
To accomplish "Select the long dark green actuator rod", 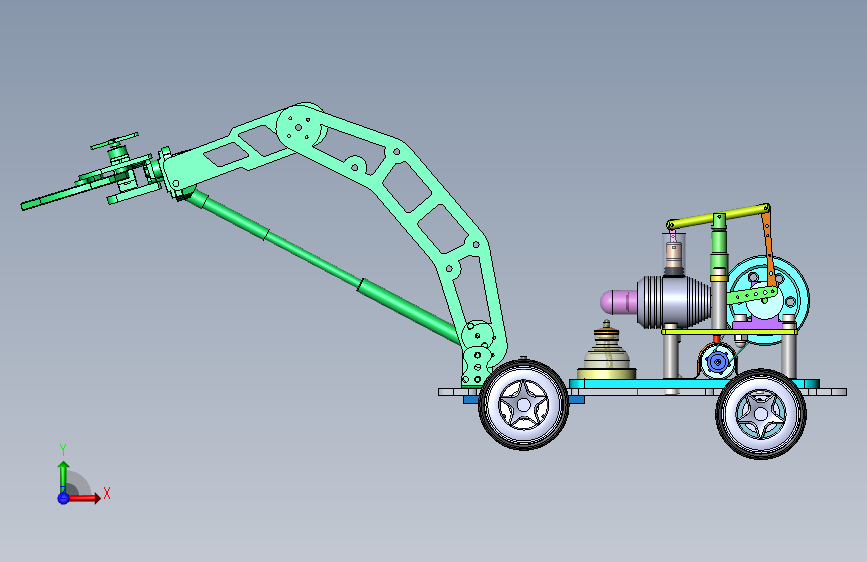I will (326, 268).
